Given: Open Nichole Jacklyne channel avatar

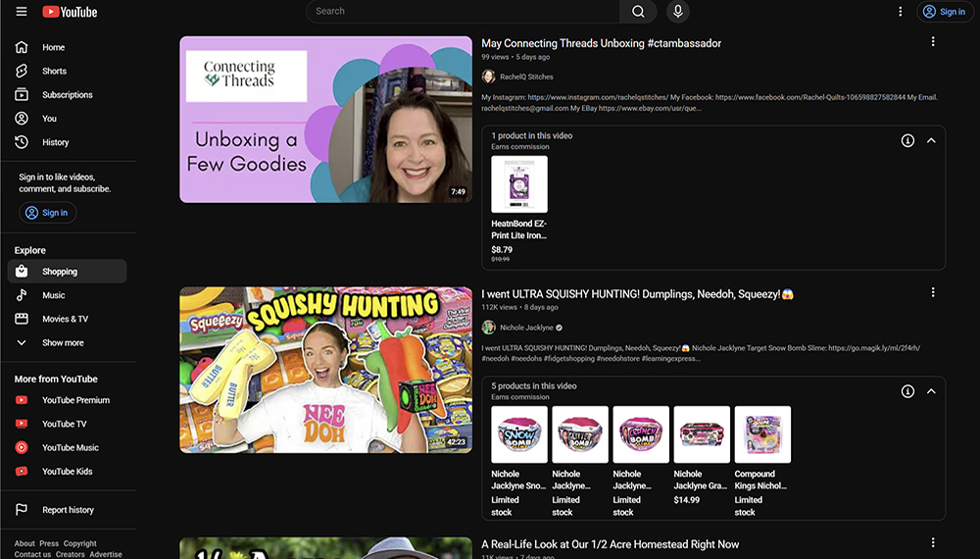Looking at the screenshot, I should point(488,327).
